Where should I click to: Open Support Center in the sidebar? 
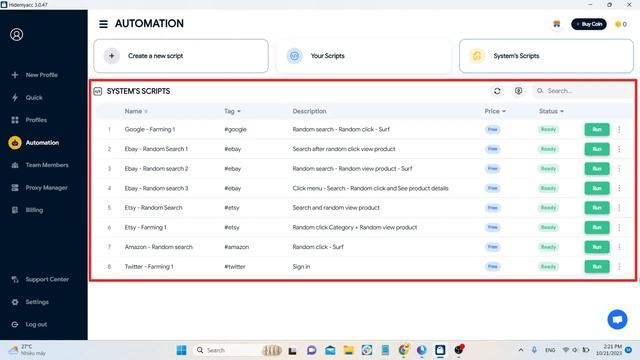click(40, 280)
